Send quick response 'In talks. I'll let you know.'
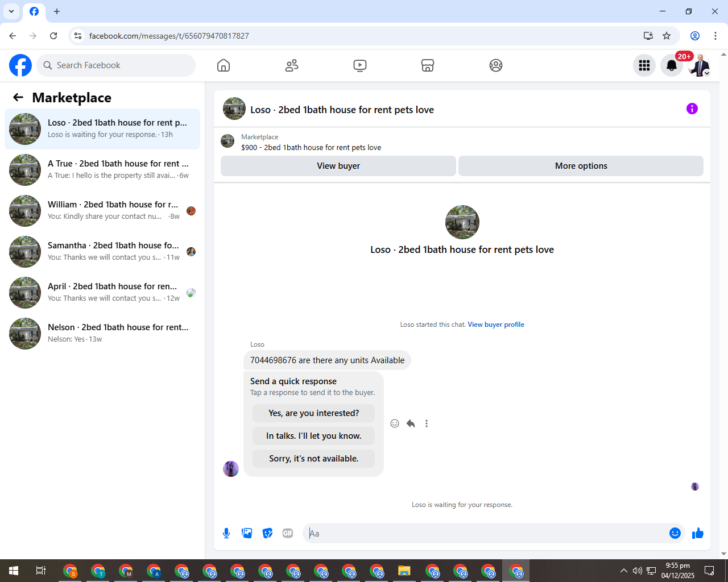Viewport: 728px width, 582px height. click(314, 436)
